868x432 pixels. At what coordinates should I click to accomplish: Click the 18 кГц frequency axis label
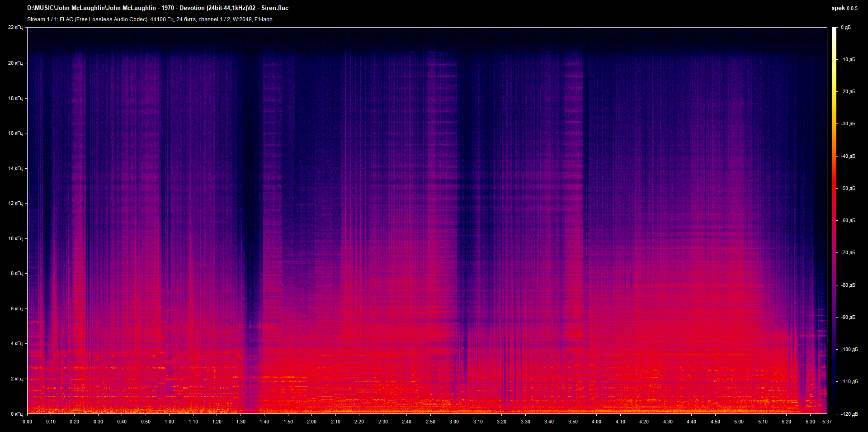coord(15,98)
